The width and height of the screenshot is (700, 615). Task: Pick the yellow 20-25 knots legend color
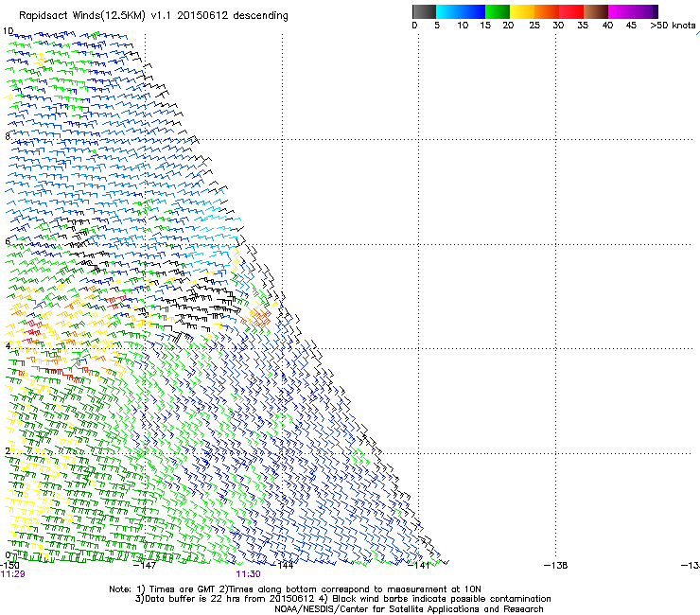522,11
